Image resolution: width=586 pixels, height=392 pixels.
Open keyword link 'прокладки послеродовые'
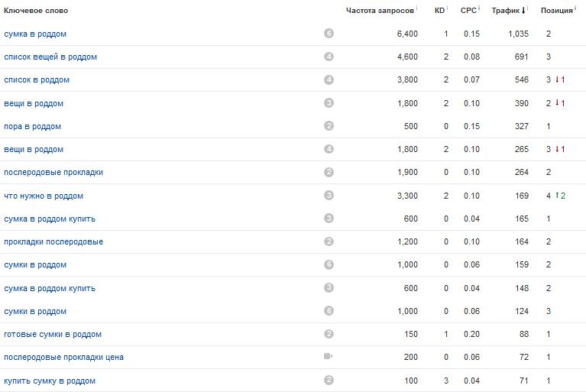coord(53,241)
